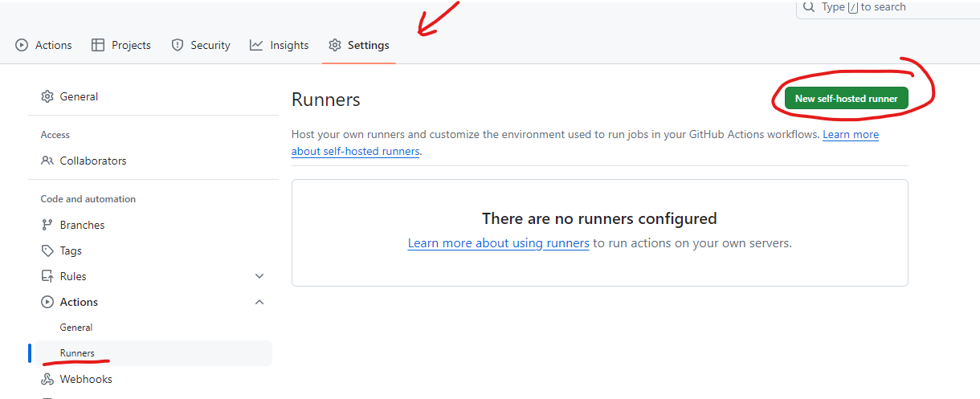The height and width of the screenshot is (399, 980).
Task: Open the Actions repository tab
Action: pyautogui.click(x=43, y=45)
